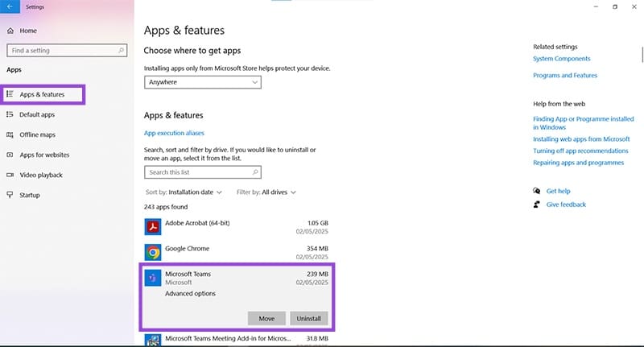Open System Components link
The width and height of the screenshot is (644, 347).
(561, 59)
